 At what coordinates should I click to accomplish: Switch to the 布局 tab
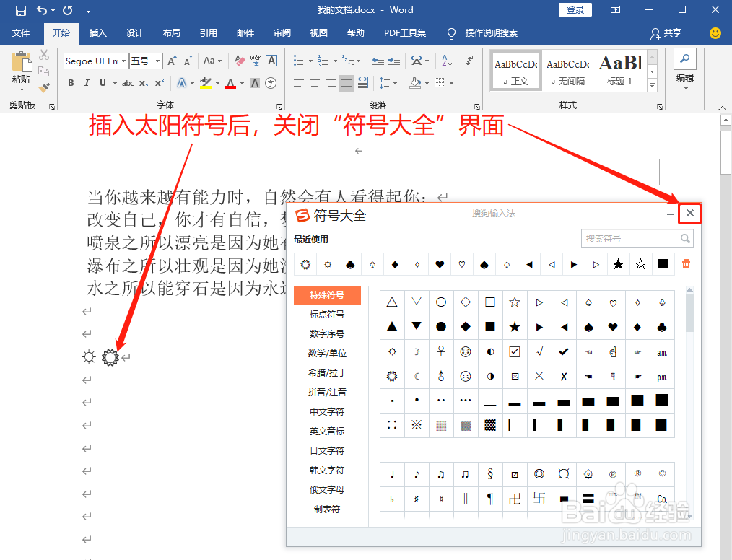171,33
